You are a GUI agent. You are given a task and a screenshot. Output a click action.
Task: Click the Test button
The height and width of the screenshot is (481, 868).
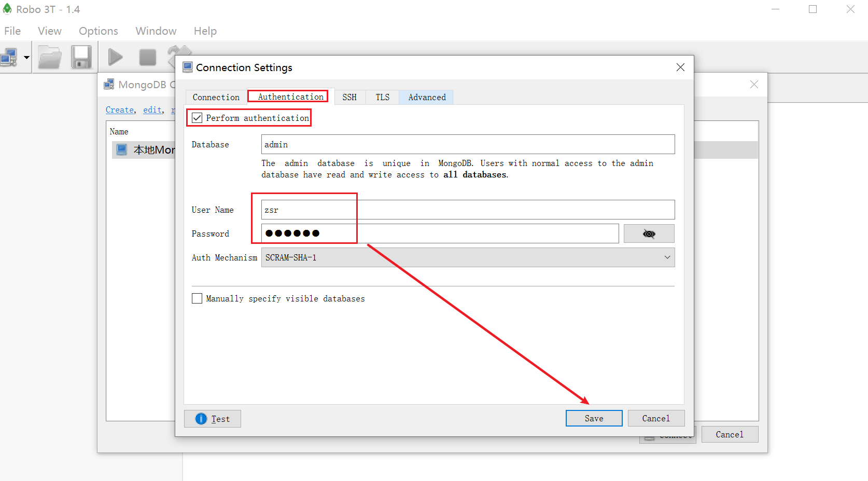tap(213, 419)
